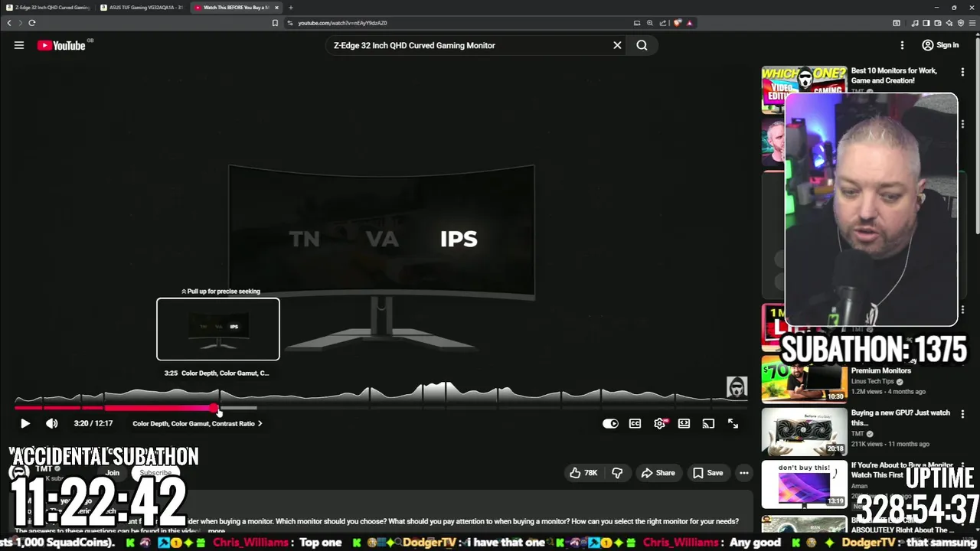Open the Brave Rewards triangle icon
The image size is (980, 551).
click(x=690, y=23)
